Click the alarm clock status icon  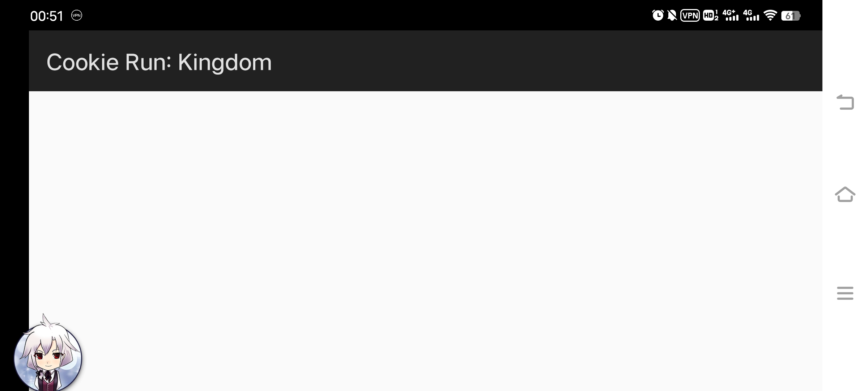[x=658, y=16]
